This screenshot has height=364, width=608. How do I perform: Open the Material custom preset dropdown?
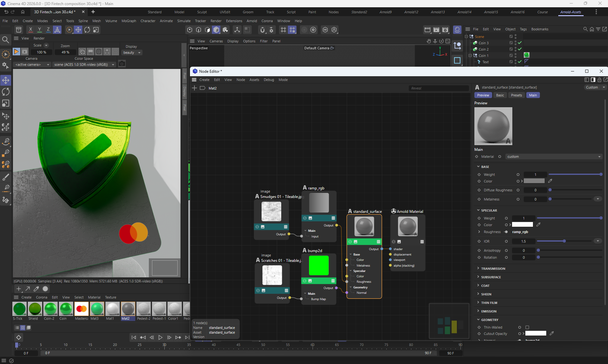554,157
